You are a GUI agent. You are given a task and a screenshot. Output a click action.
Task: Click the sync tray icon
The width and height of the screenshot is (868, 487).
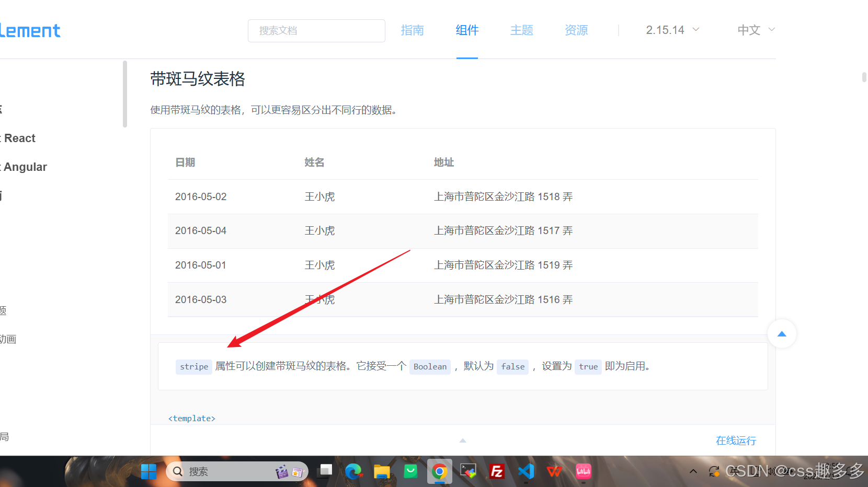tap(714, 472)
